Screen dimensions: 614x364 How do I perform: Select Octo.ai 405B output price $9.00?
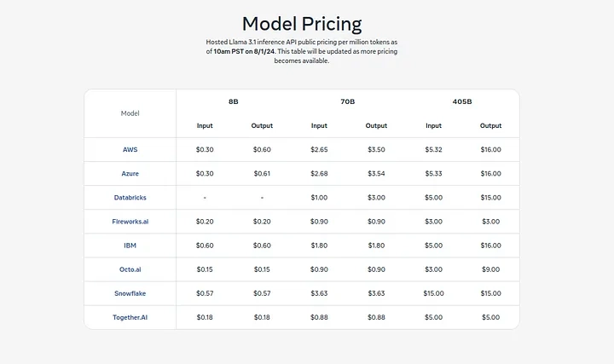(491, 269)
